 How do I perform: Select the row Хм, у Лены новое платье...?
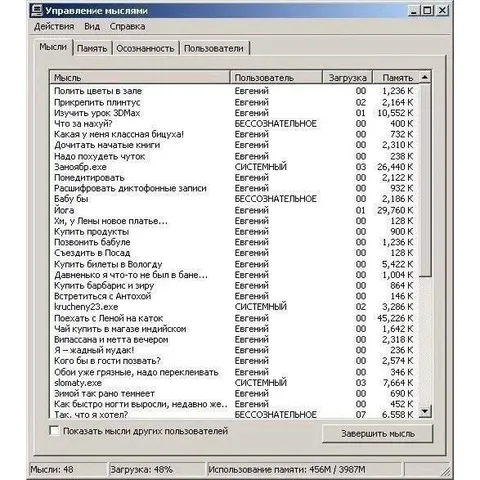(x=233, y=221)
